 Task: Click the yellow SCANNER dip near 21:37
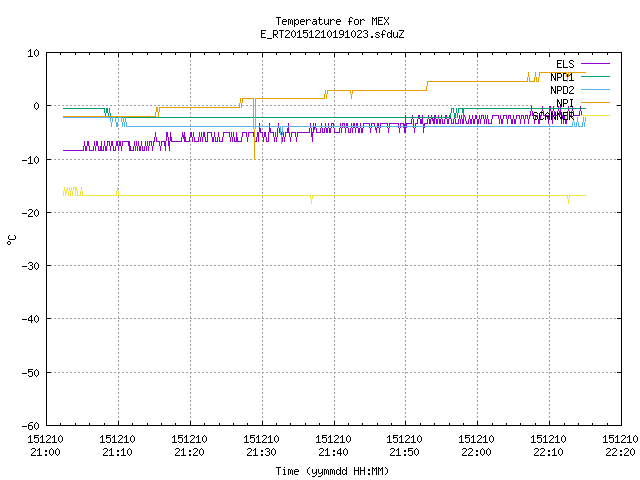click(x=311, y=200)
